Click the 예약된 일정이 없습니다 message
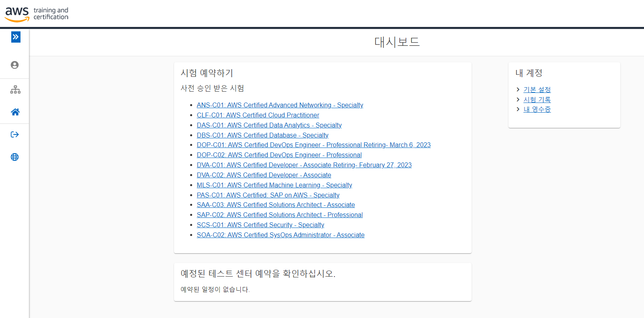Image resolution: width=644 pixels, height=318 pixels. [x=215, y=289]
